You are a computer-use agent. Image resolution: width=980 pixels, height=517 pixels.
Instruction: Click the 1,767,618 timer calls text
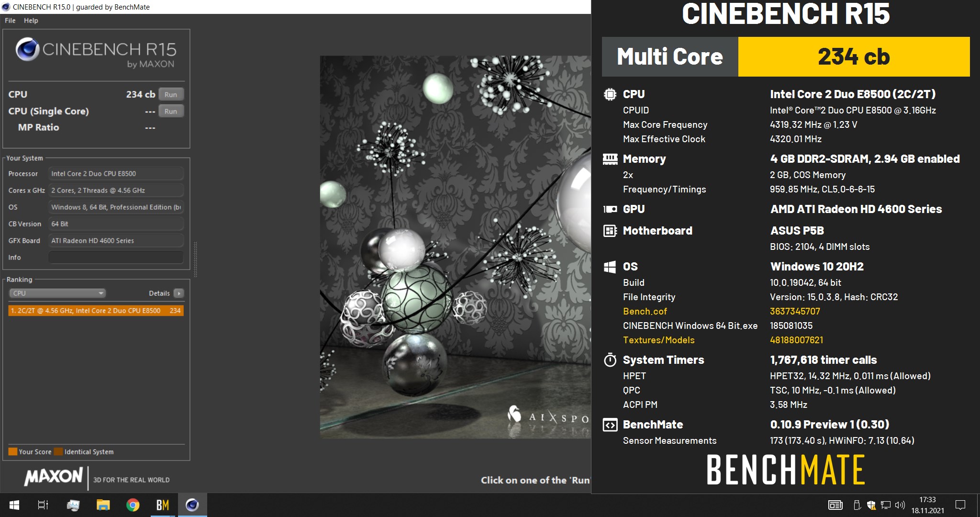[824, 360]
